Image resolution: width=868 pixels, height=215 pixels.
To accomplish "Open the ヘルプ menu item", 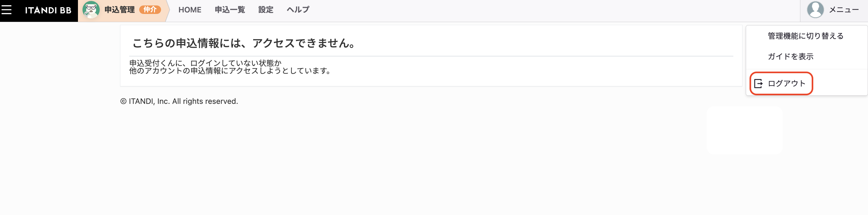I will point(298,10).
